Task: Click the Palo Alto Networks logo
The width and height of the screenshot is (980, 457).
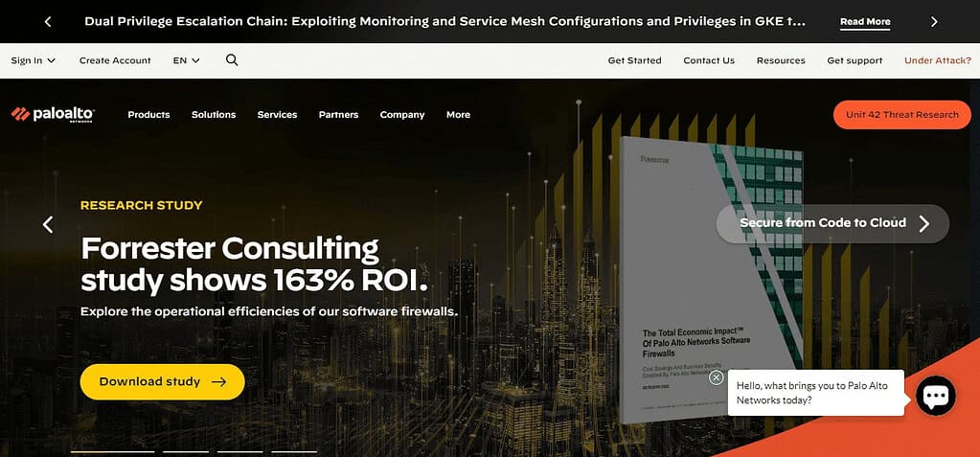Action: click(53, 114)
